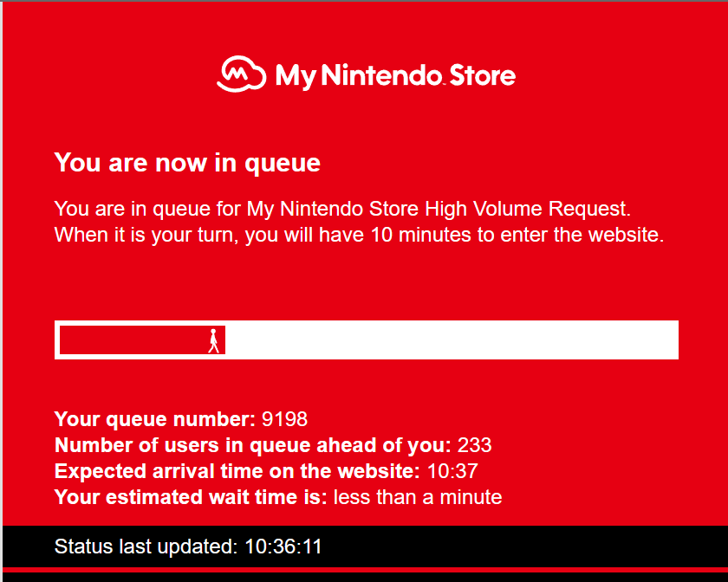Click the walking person icon in progress bar
Screen dimensions: 728x582
(213, 340)
